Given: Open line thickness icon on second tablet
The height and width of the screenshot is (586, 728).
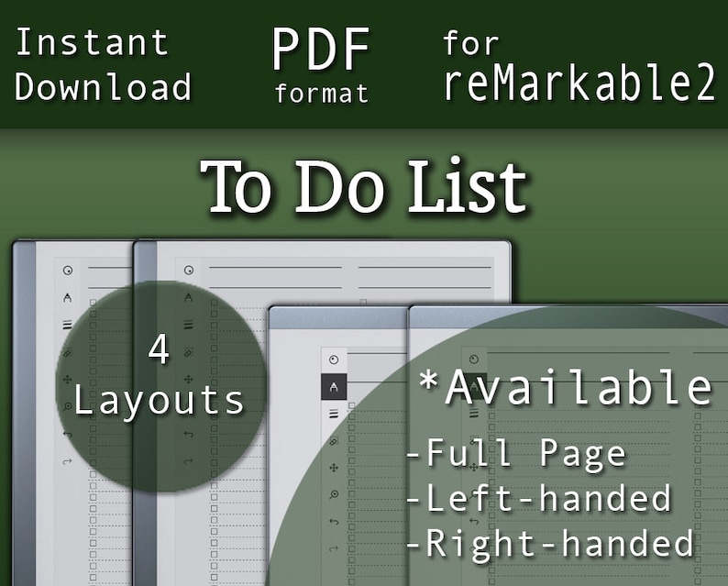Looking at the screenshot, I should point(188,325).
